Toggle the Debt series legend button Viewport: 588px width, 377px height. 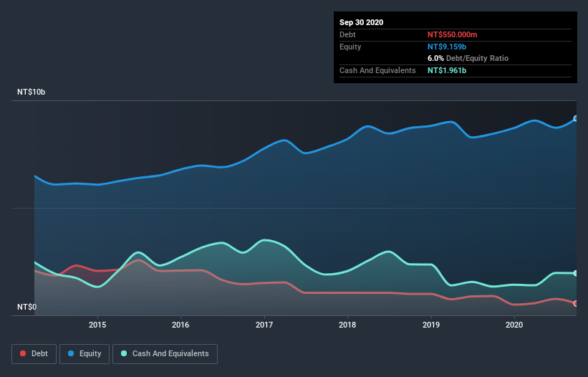pos(34,354)
